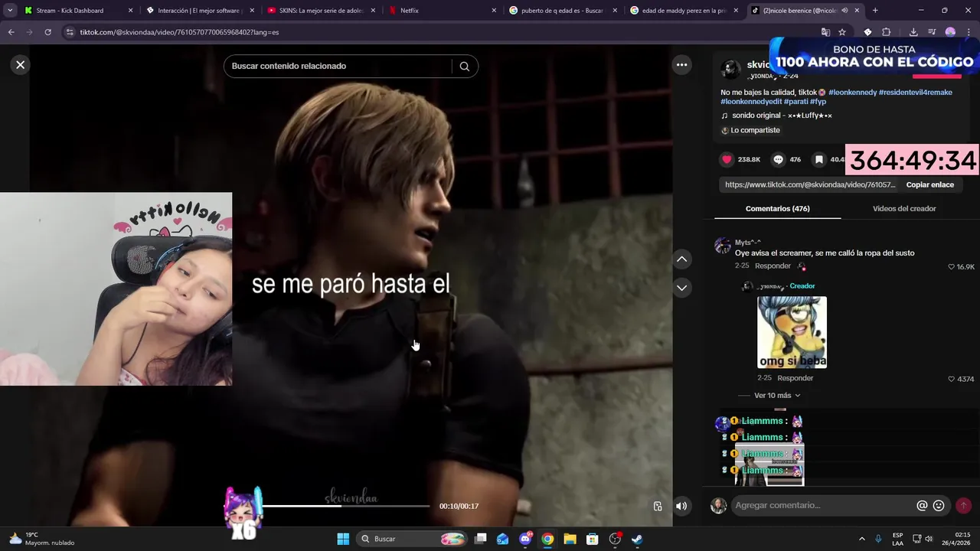Viewport: 980px width, 551px height.
Task: Click Responder under omg si beba sticker
Action: coord(795,378)
